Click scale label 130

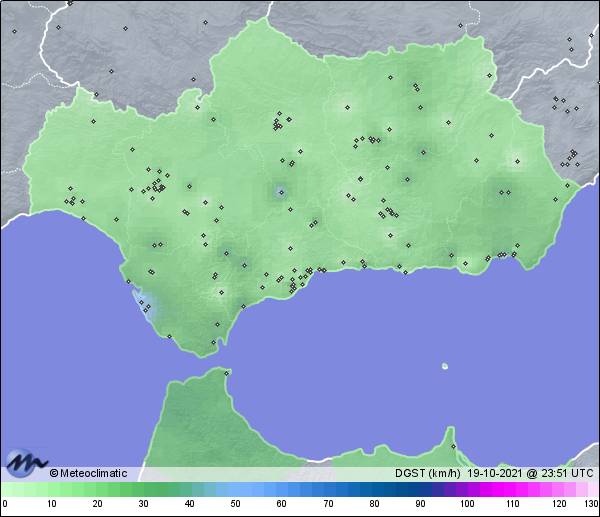pyautogui.click(x=592, y=504)
